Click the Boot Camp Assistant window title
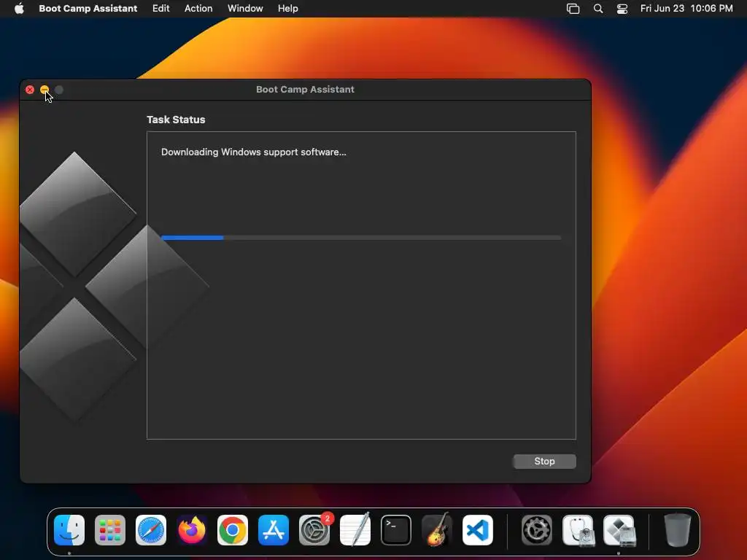Screen dimensions: 747x560 (x=306, y=90)
